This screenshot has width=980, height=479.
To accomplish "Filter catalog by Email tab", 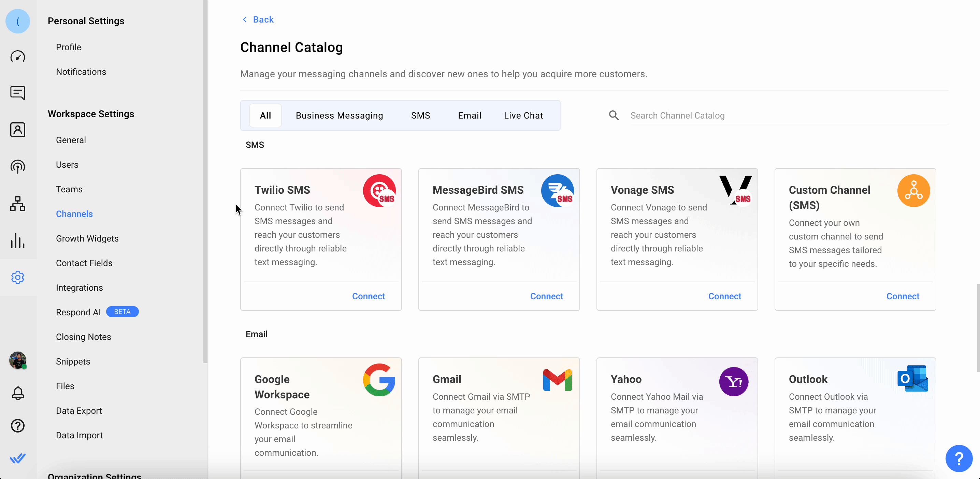I will tap(470, 115).
